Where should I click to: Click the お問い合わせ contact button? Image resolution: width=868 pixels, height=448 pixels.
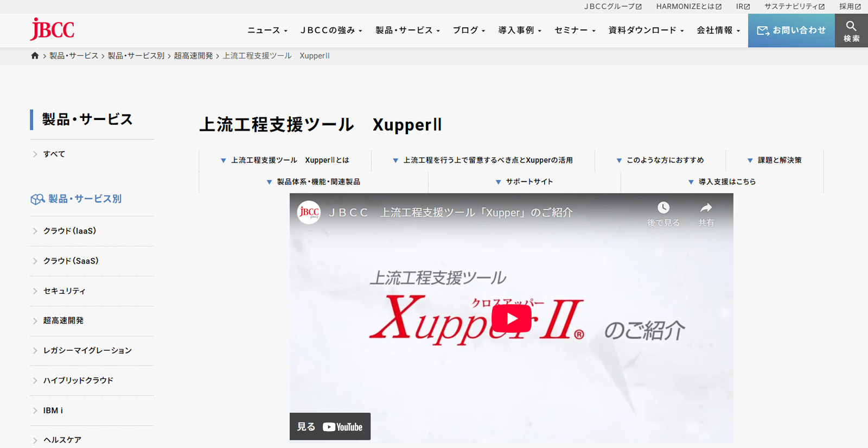[791, 30]
